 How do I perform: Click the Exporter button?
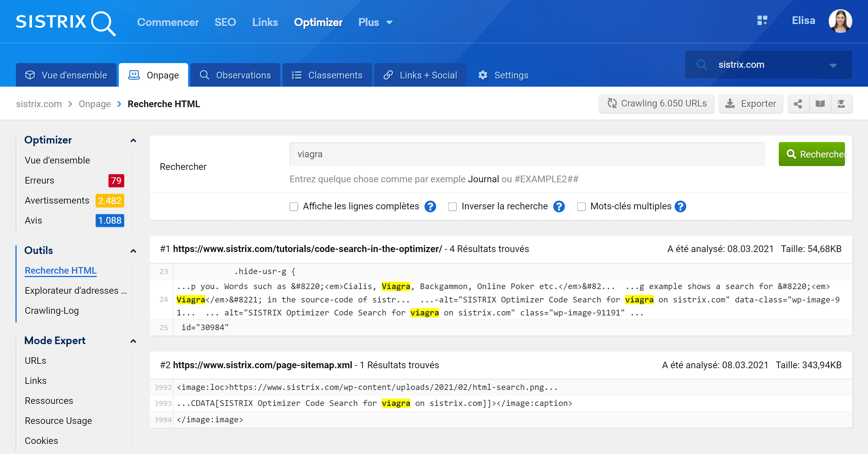click(751, 104)
